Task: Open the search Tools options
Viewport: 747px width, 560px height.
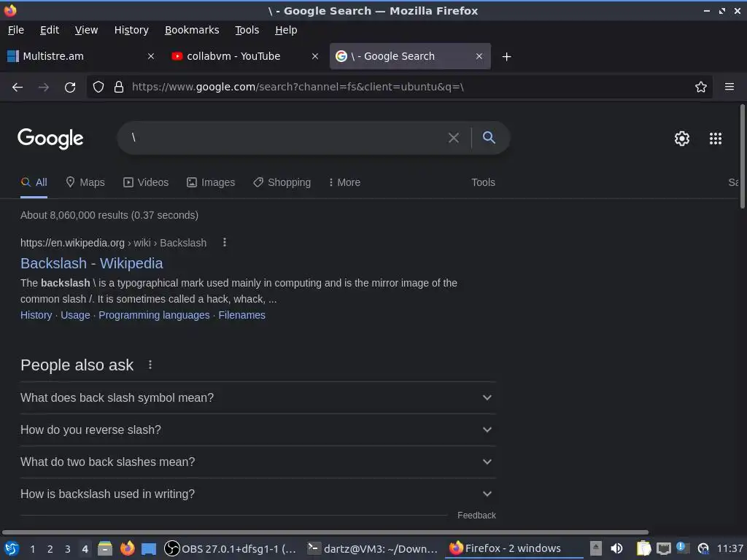Action: pos(483,182)
